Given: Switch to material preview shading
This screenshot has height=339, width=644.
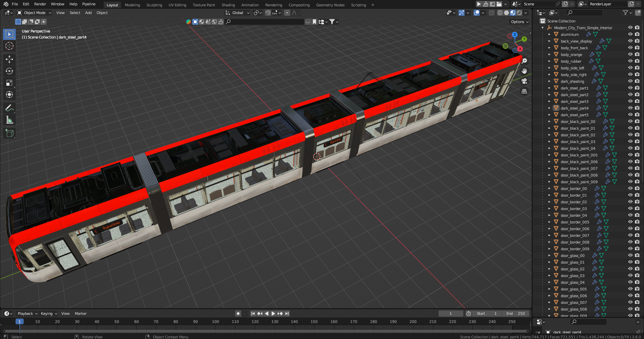Looking at the screenshot, I should [513, 13].
